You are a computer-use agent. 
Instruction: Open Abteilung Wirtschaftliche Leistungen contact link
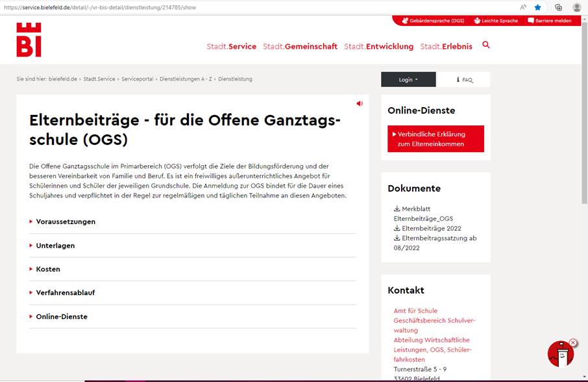(432, 350)
